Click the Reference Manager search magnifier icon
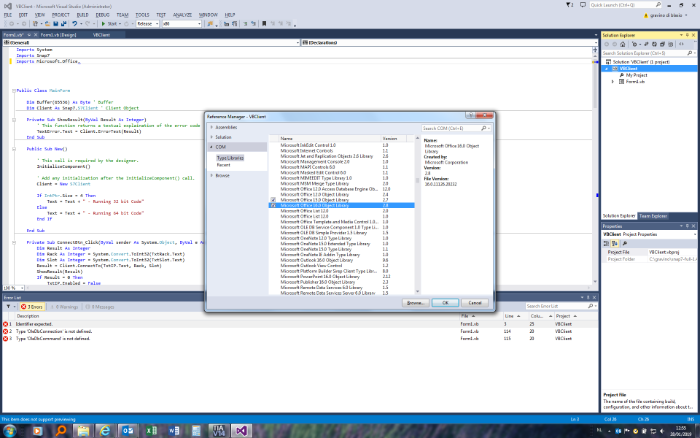700x438 pixels. tap(483, 128)
